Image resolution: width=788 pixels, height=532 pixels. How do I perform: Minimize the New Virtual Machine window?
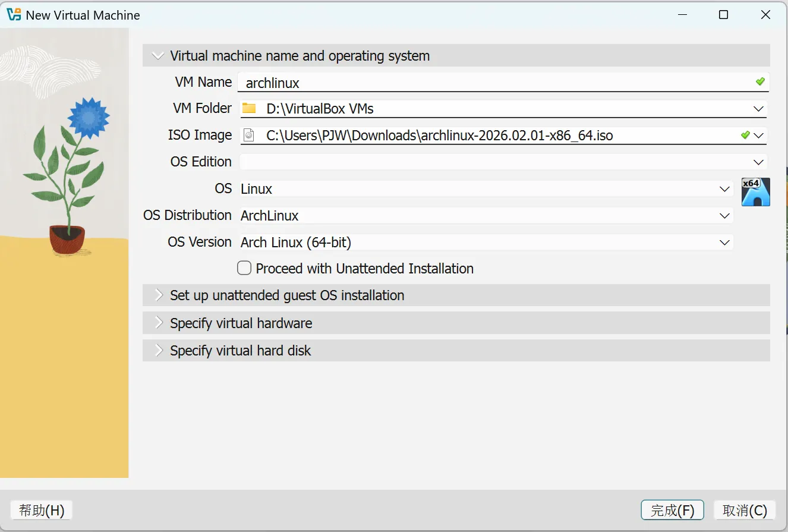683,15
